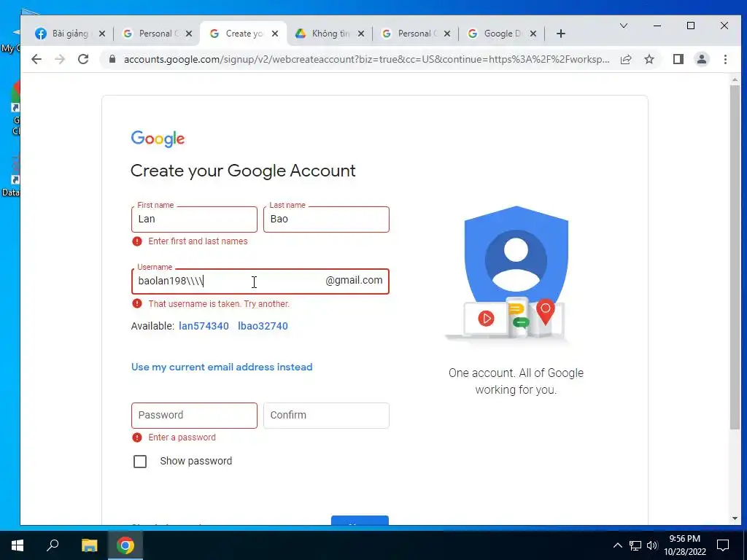Open the network tray icon
This screenshot has width=747, height=560.
[635, 545]
